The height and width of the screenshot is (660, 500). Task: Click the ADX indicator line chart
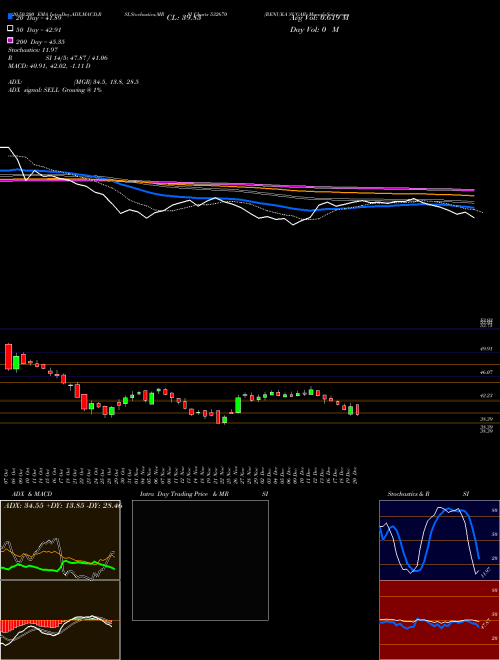click(x=60, y=540)
